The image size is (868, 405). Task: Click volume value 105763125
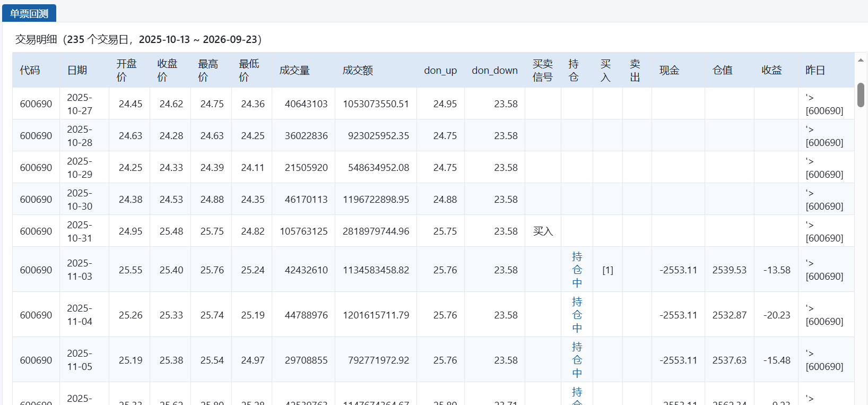click(x=303, y=231)
